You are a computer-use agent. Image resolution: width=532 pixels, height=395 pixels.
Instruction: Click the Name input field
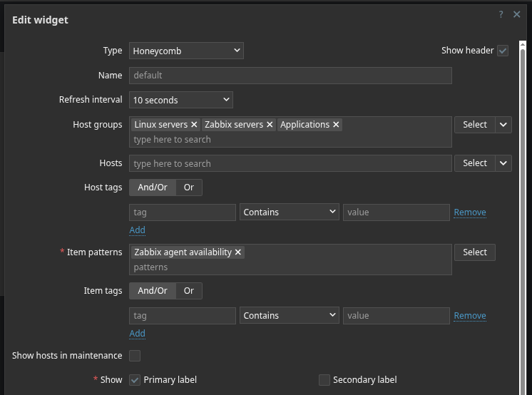coord(290,76)
